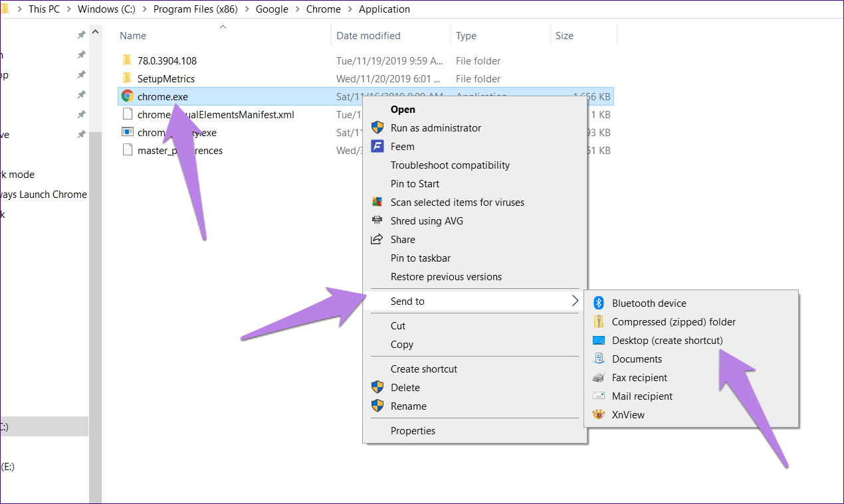This screenshot has height=504, width=844.
Task: Select the chrome.exe file name
Action: click(x=163, y=97)
